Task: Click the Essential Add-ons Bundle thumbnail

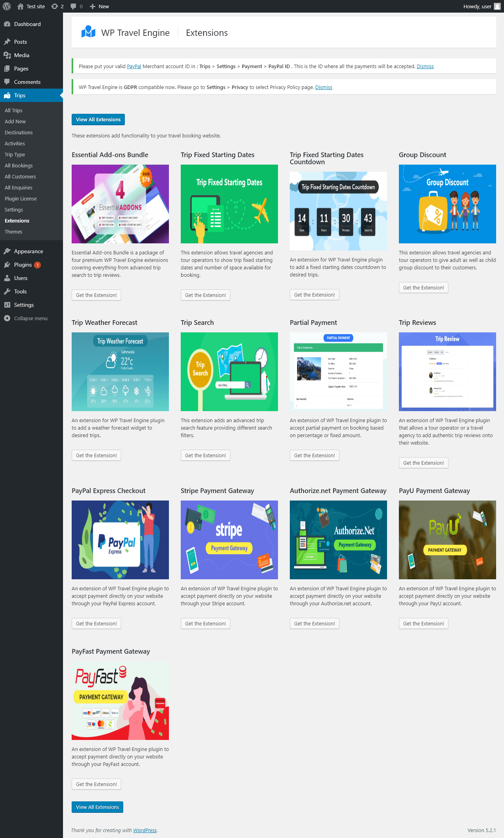Action: pos(120,204)
